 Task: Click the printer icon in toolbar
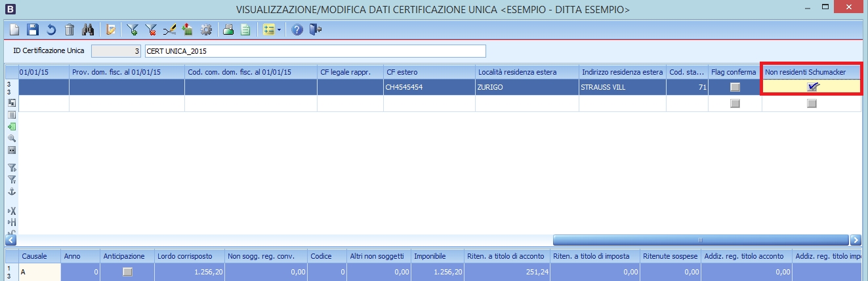[x=228, y=29]
